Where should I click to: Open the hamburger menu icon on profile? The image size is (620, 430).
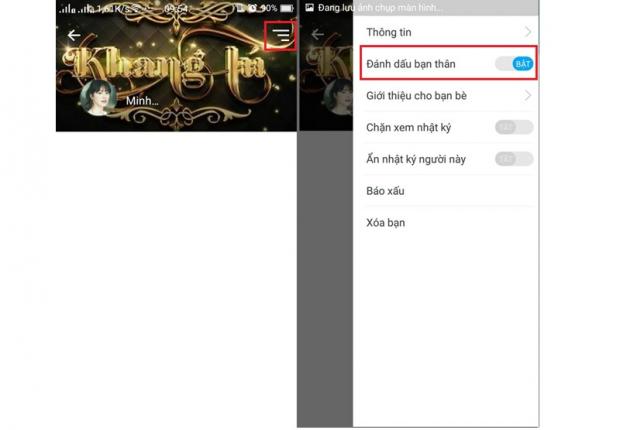click(282, 35)
